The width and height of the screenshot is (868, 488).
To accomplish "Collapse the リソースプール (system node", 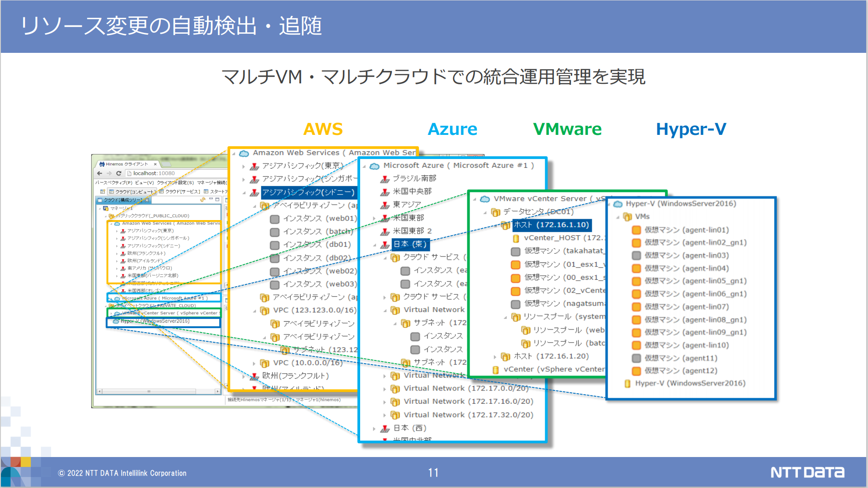I will 505,317.
